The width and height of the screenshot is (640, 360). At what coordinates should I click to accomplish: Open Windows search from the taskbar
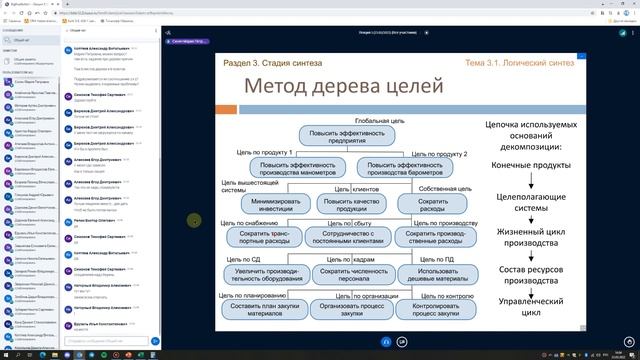[x=18, y=355]
